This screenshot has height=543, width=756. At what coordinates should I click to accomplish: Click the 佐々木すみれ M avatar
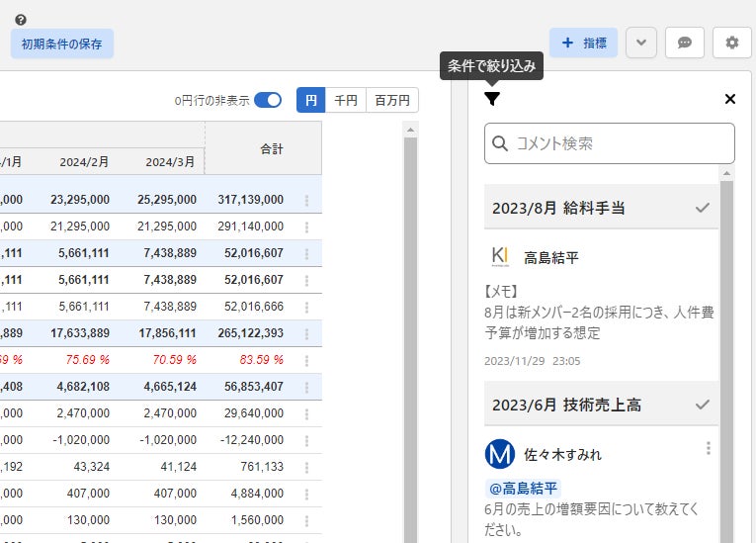coord(499,454)
